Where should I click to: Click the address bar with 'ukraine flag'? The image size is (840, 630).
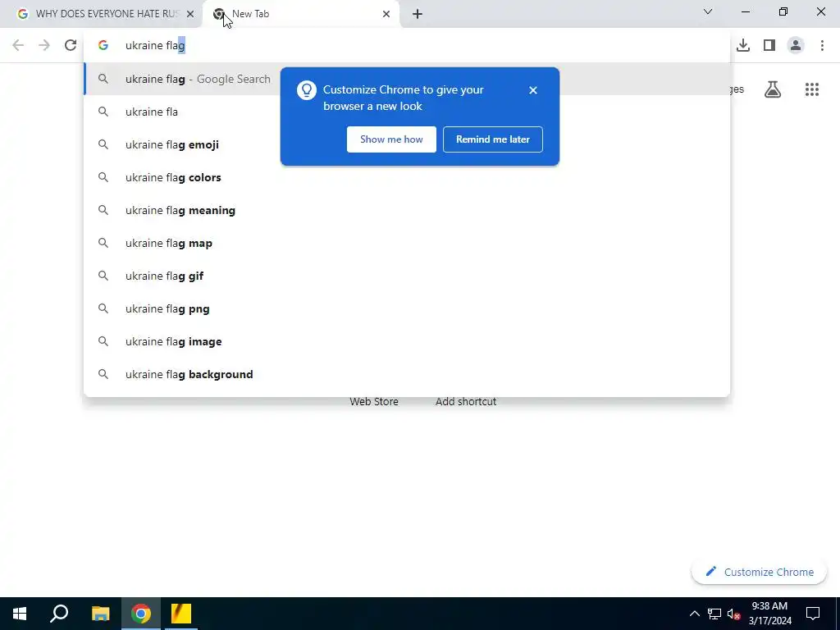tap(407, 46)
